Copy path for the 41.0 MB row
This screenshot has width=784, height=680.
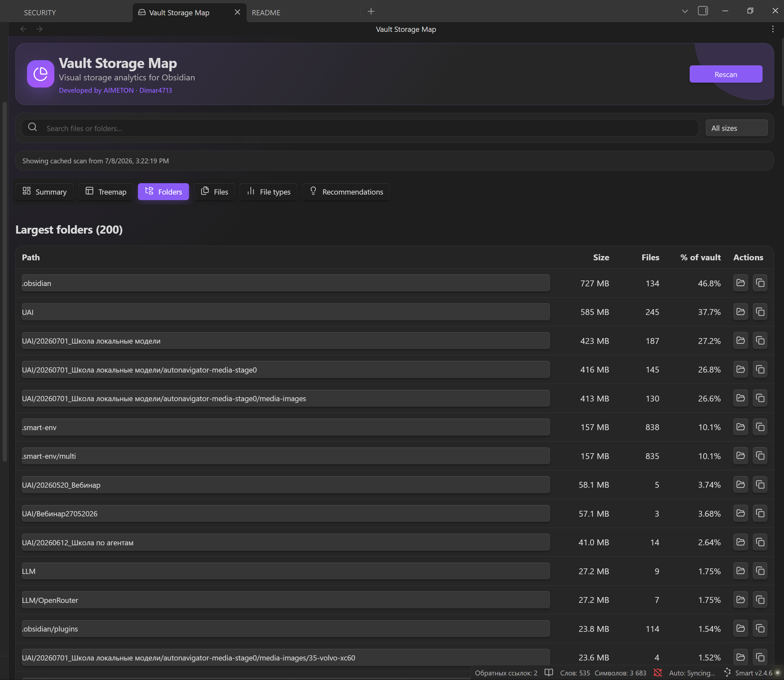tap(760, 542)
